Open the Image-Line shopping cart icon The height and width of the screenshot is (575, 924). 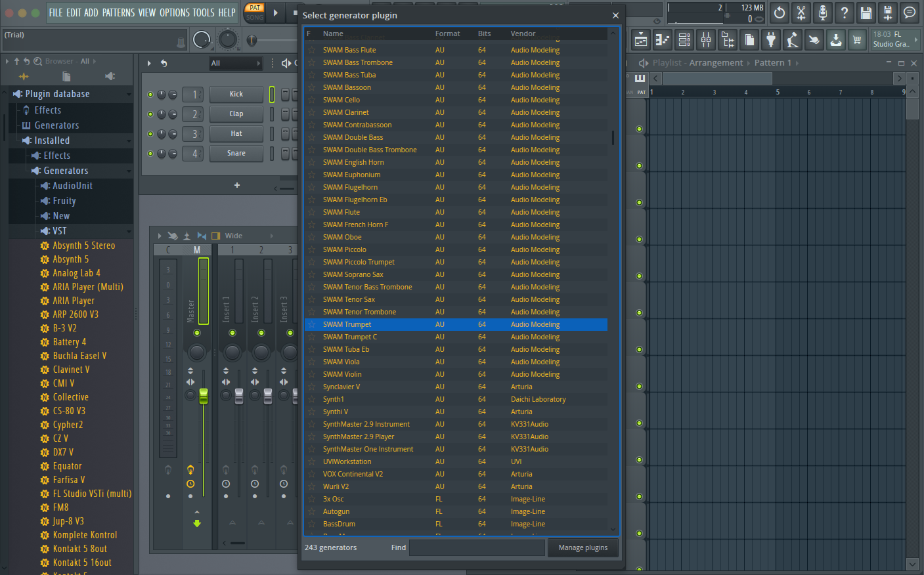click(x=858, y=39)
